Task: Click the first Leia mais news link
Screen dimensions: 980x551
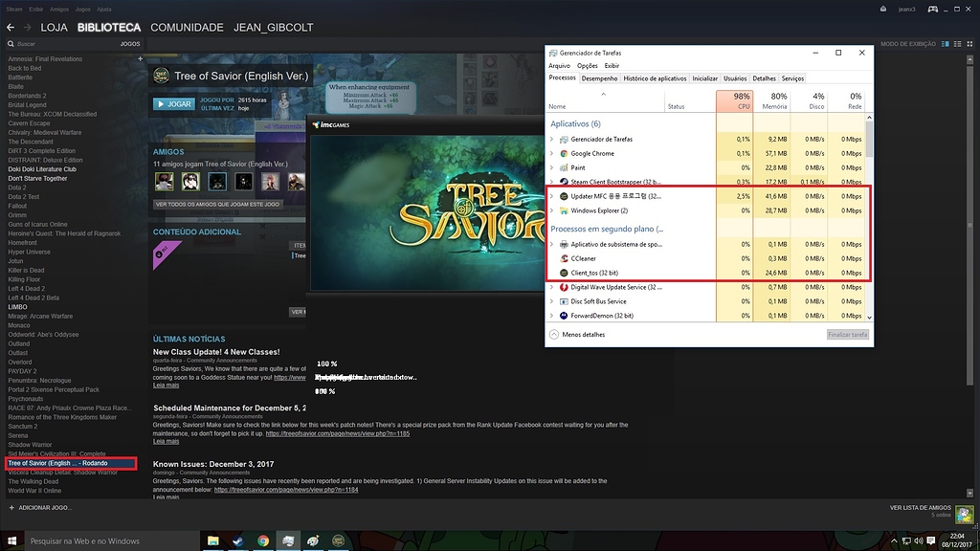Action: 166,386
